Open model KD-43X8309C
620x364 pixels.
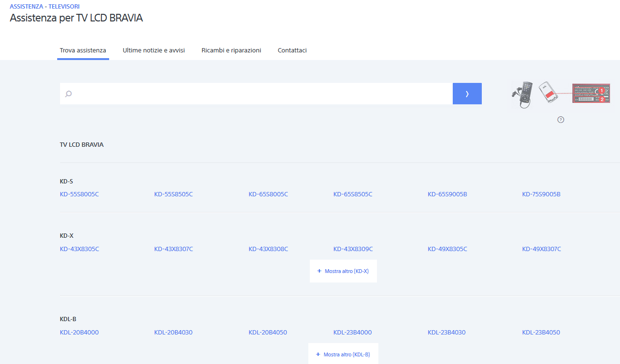click(x=353, y=249)
